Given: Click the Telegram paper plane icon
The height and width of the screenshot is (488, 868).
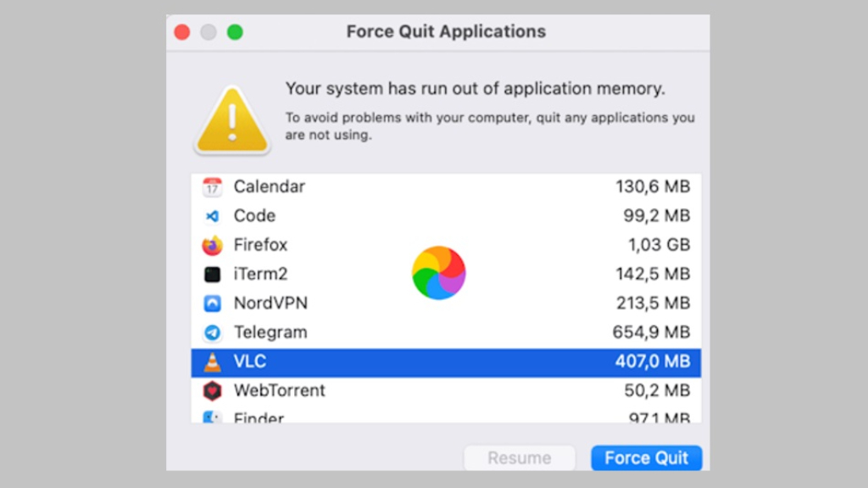Looking at the screenshot, I should [x=212, y=332].
